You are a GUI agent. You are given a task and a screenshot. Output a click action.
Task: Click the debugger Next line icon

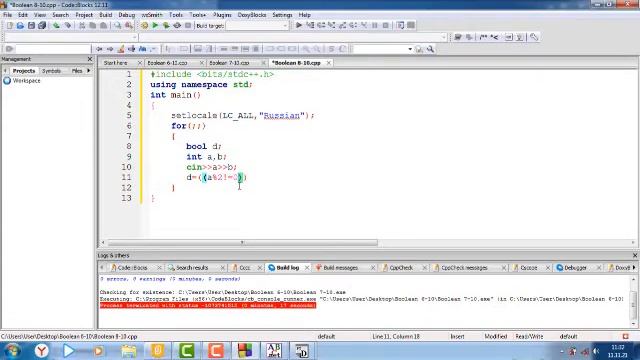click(x=321, y=25)
